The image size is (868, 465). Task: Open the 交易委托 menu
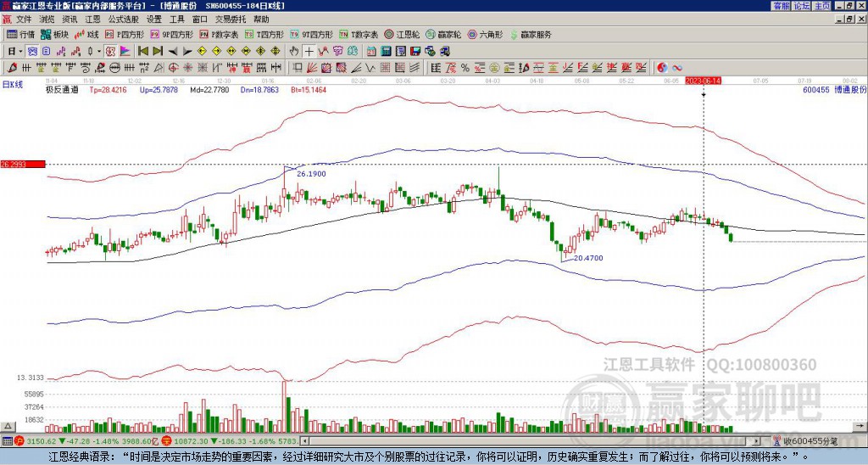tap(231, 20)
